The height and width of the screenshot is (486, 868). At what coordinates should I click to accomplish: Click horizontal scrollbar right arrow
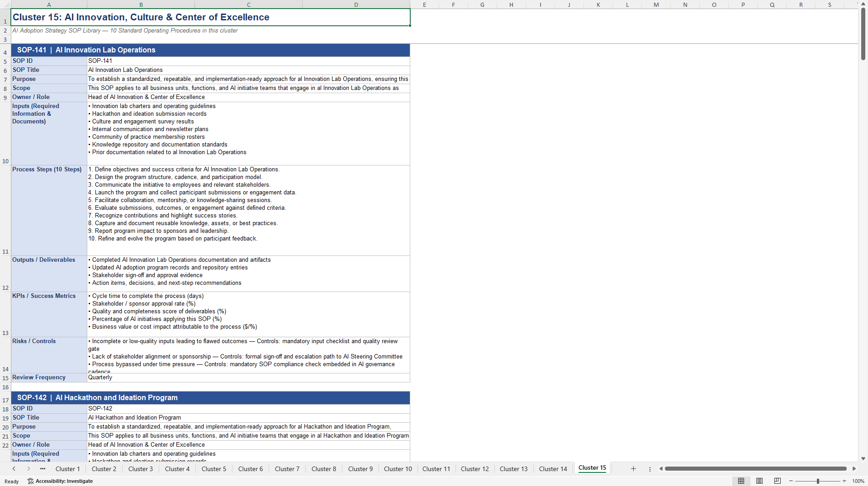tap(854, 469)
